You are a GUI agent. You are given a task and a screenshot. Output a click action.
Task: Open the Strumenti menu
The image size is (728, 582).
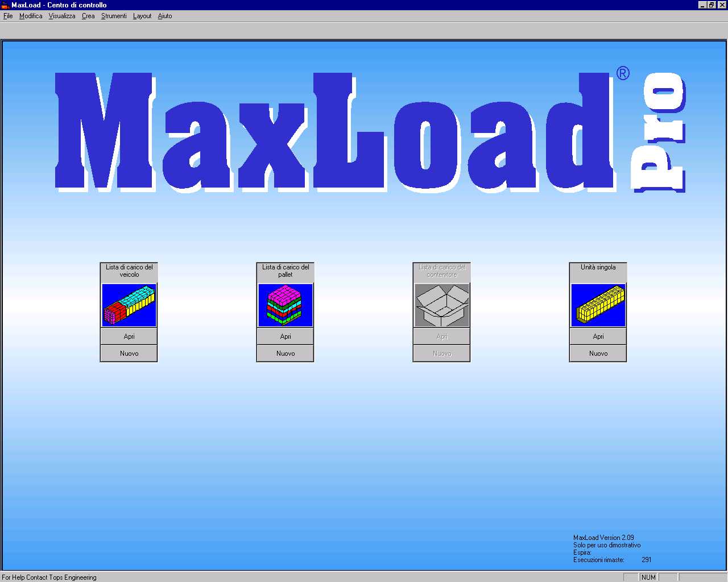(x=114, y=16)
